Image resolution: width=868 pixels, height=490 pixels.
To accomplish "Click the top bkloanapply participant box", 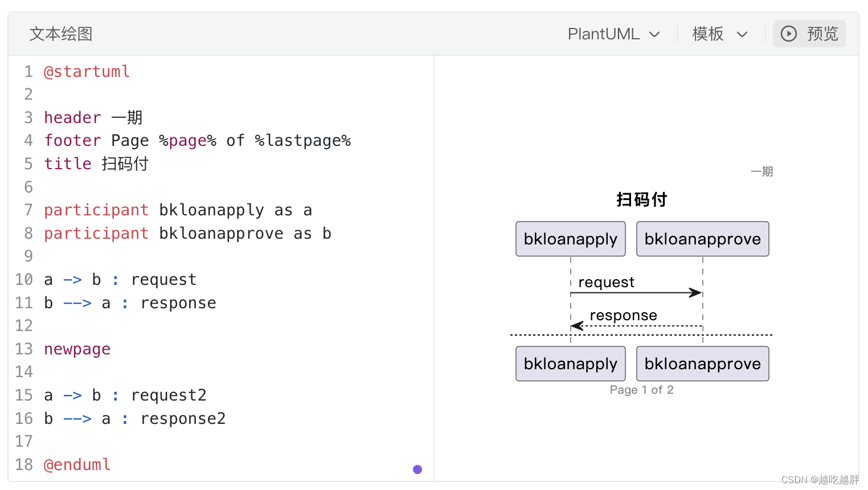I will click(570, 239).
